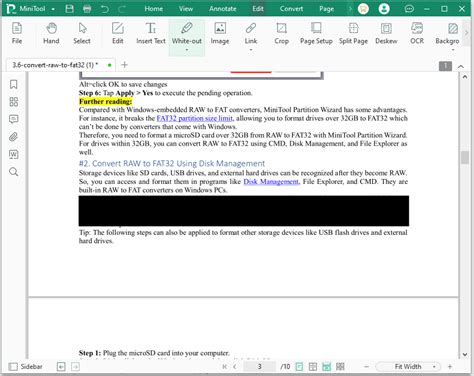474x376 pixels.
Task: Open the Fit Width zoom dropdown
Action: pyautogui.click(x=434, y=367)
